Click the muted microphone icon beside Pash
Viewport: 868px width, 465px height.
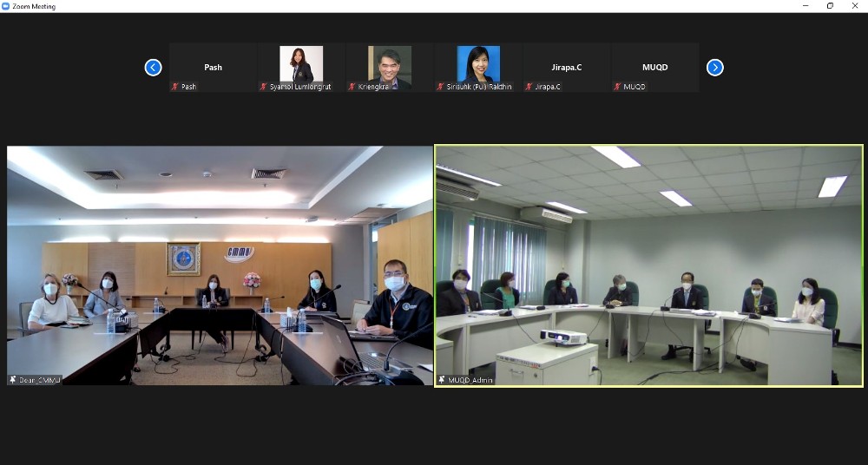(175, 87)
